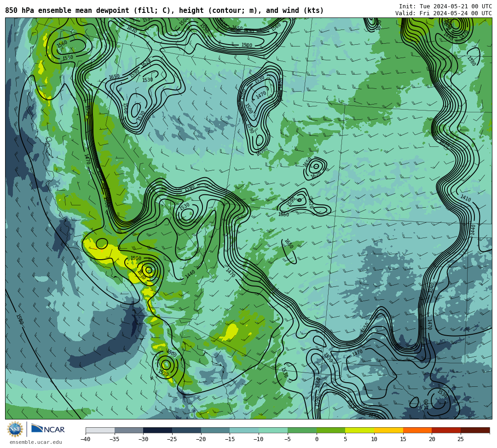Open the ensemble.ucar.edu link text
The height and width of the screenshot is (448, 497).
point(35,442)
